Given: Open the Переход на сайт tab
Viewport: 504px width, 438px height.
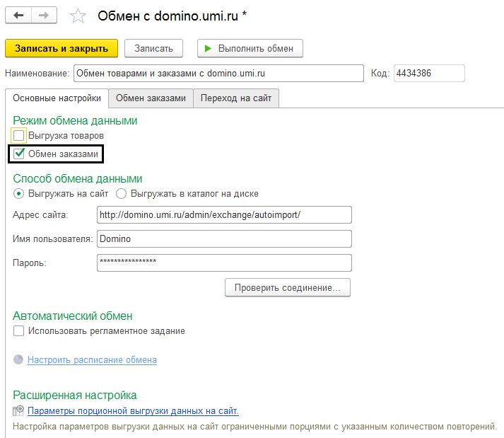Looking at the screenshot, I should tap(236, 98).
